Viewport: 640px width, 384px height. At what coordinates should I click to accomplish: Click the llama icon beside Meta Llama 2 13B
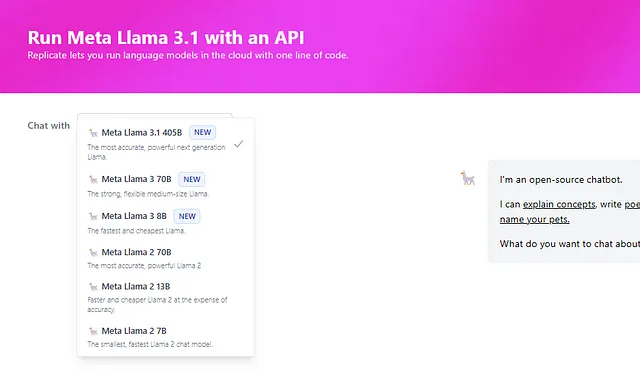[93, 287]
